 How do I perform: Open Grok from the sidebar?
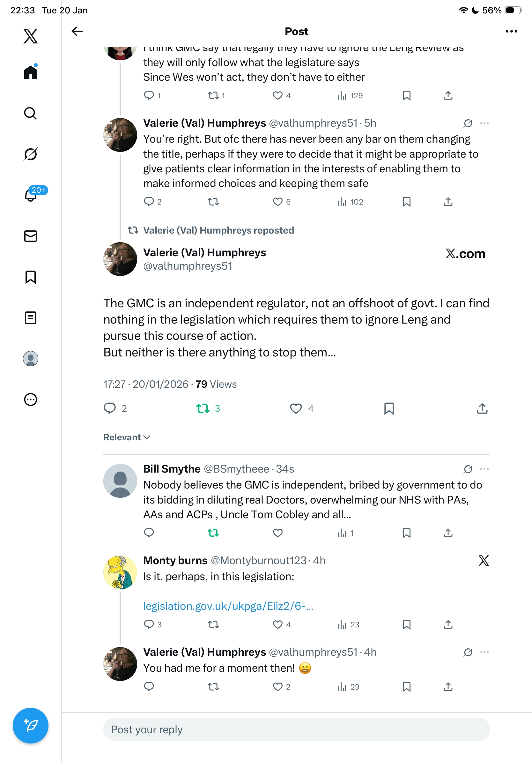pyautogui.click(x=31, y=154)
